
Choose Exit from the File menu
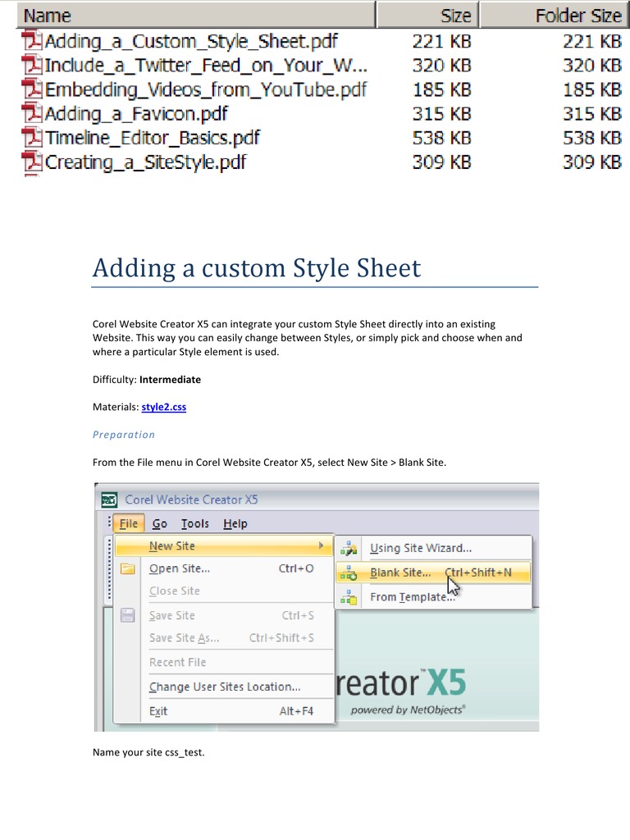click(x=225, y=711)
